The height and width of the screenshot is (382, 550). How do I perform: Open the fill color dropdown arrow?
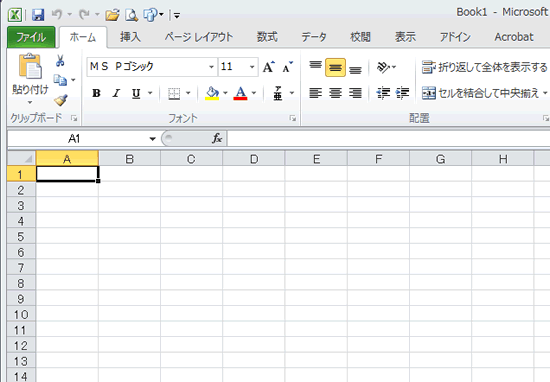tap(225, 93)
